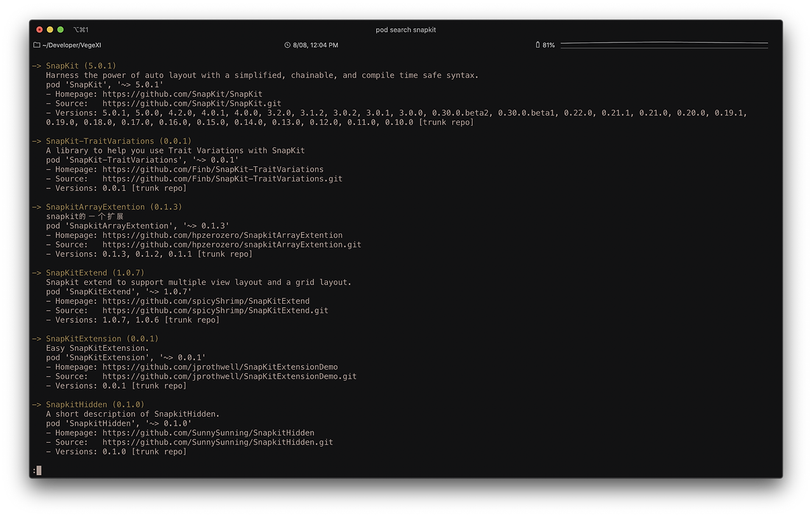Viewport: 812px width, 517px height.
Task: Open the SnapKit.git source URL
Action: [192, 103]
